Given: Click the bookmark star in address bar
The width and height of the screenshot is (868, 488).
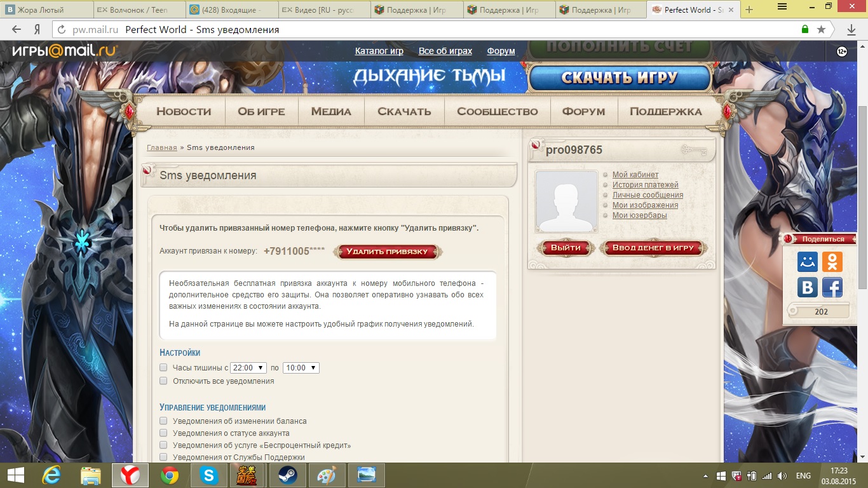Looking at the screenshot, I should pos(821,29).
